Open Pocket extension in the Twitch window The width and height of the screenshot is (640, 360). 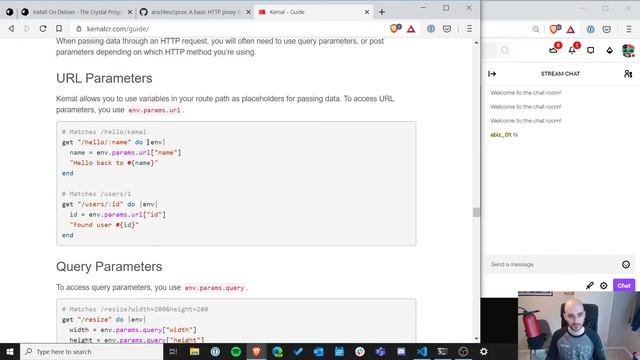(607, 29)
